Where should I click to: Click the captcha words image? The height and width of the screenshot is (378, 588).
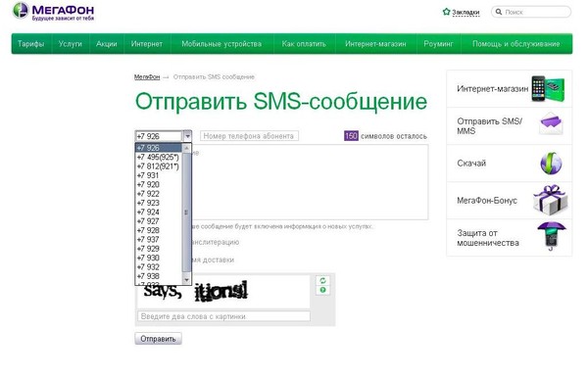(x=223, y=293)
